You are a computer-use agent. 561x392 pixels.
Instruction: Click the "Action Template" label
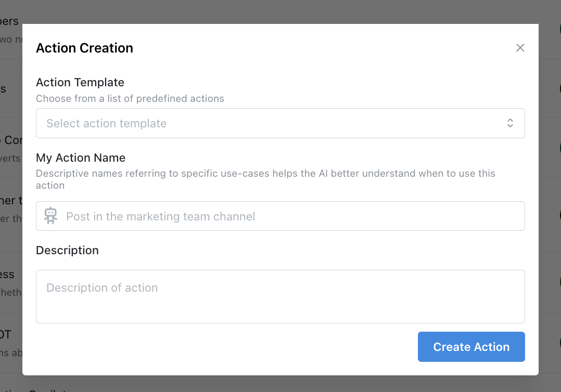click(x=80, y=82)
